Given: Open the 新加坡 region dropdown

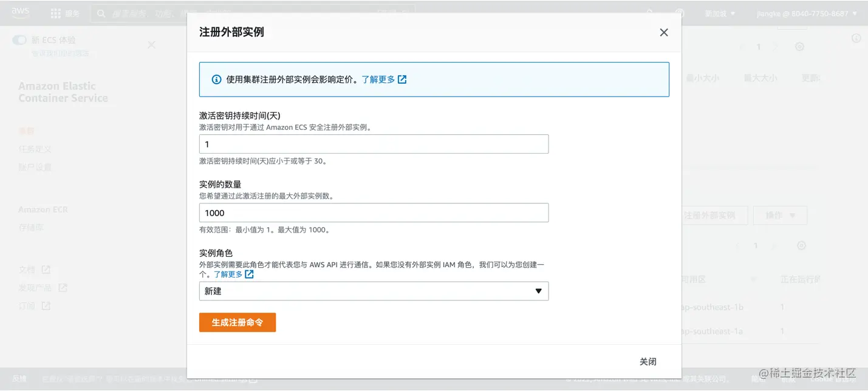Looking at the screenshot, I should 720,13.
